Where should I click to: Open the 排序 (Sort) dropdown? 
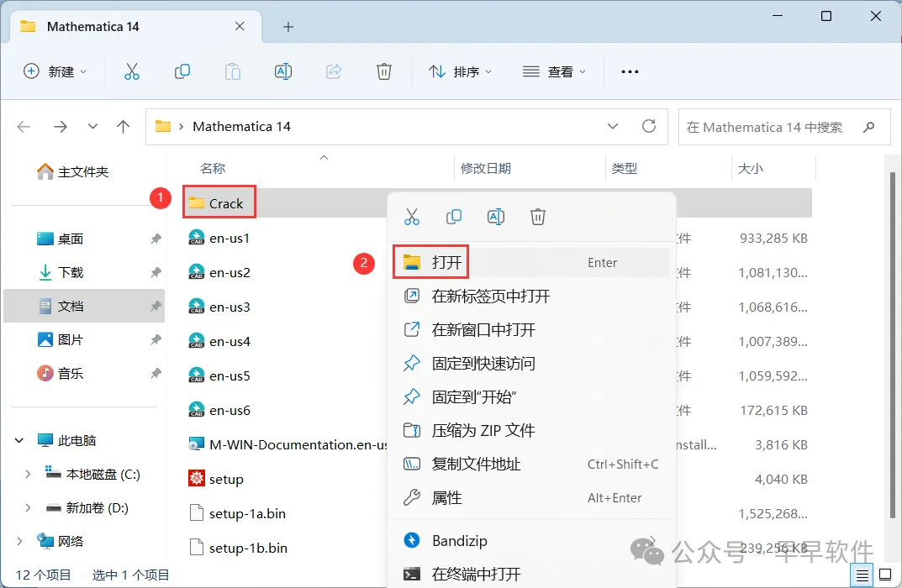(x=460, y=71)
